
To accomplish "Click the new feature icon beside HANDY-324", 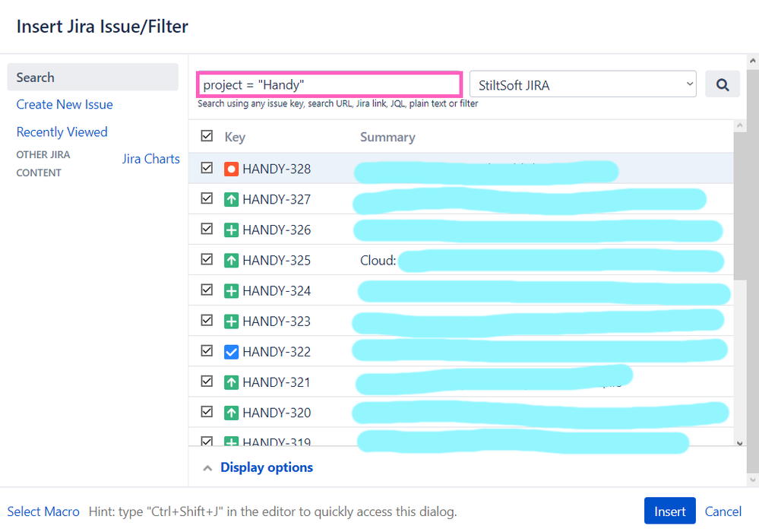I will (x=232, y=291).
